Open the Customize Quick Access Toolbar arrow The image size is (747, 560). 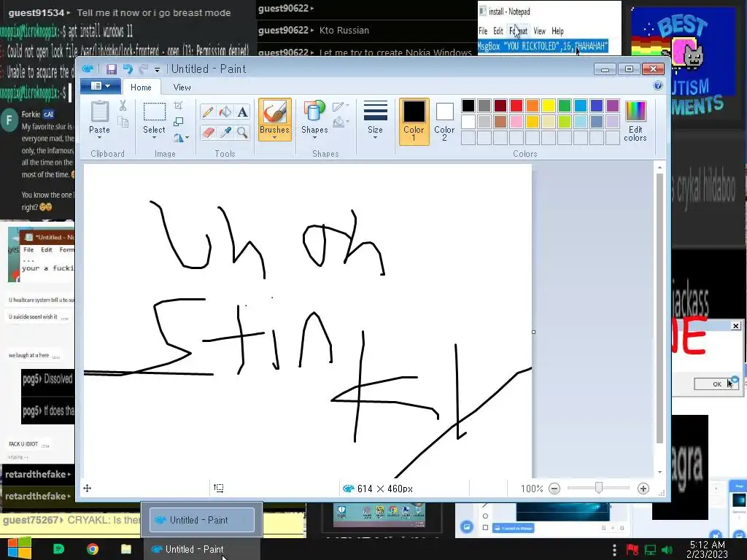point(157,70)
